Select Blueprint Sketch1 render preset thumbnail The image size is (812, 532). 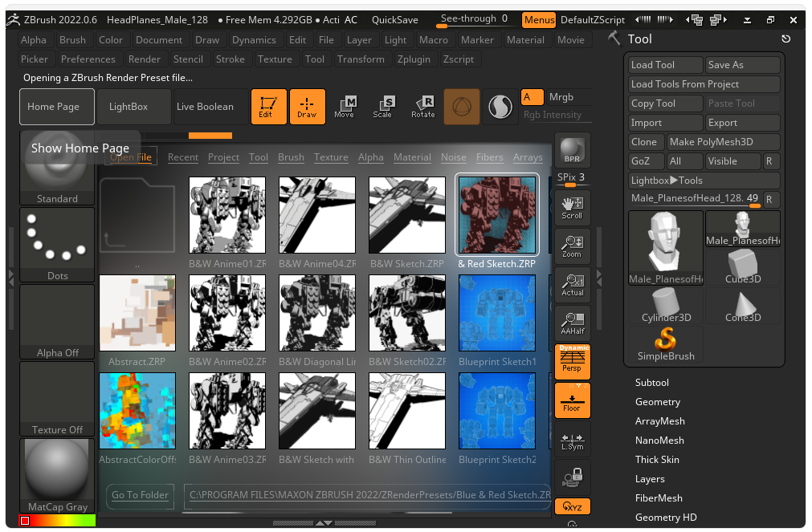click(x=496, y=313)
